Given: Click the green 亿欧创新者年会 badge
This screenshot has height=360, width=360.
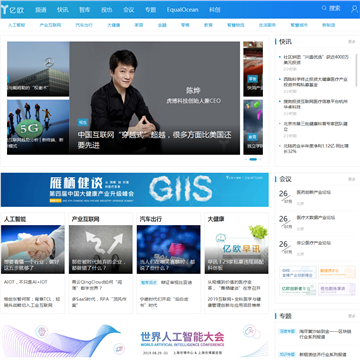Looking at the screenshot, I should point(298,289).
